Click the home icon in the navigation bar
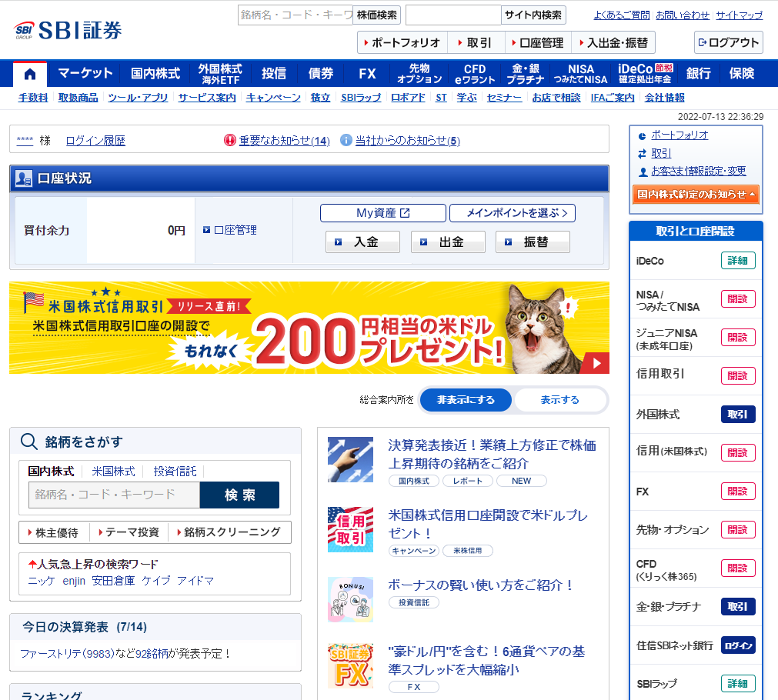The height and width of the screenshot is (700, 778). (30, 74)
